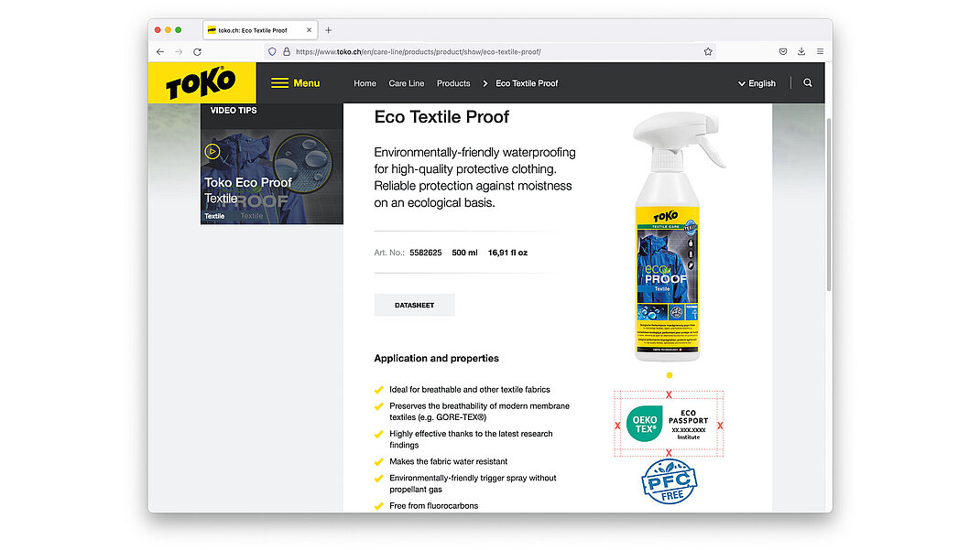This screenshot has width=980, height=550.
Task: Open a new browser tab
Action: tap(329, 30)
